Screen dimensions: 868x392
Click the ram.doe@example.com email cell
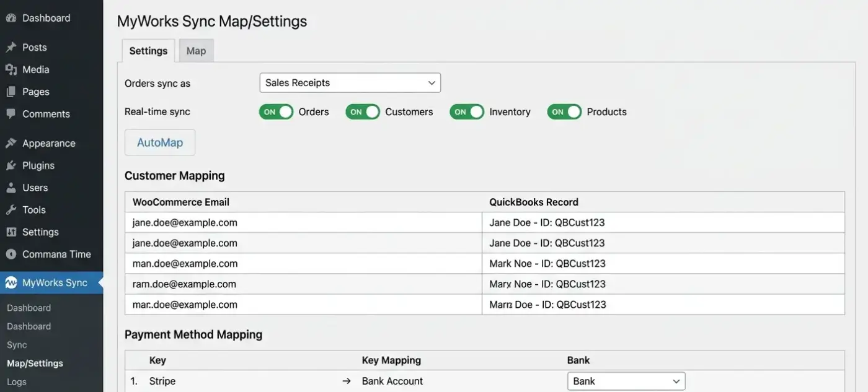point(304,284)
